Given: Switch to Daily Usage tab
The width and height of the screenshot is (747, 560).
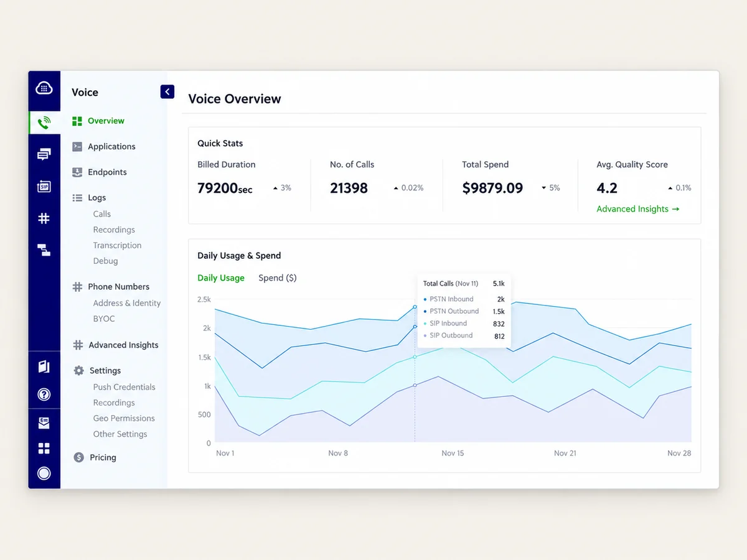Looking at the screenshot, I should pos(221,278).
